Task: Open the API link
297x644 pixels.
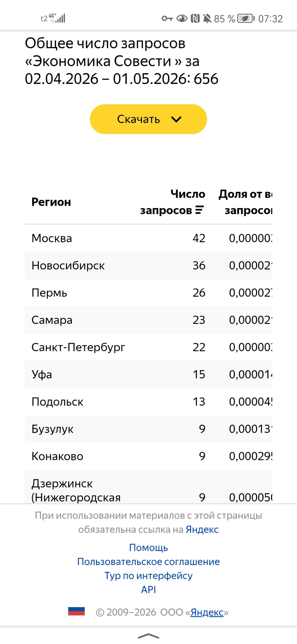Action: [x=148, y=590]
